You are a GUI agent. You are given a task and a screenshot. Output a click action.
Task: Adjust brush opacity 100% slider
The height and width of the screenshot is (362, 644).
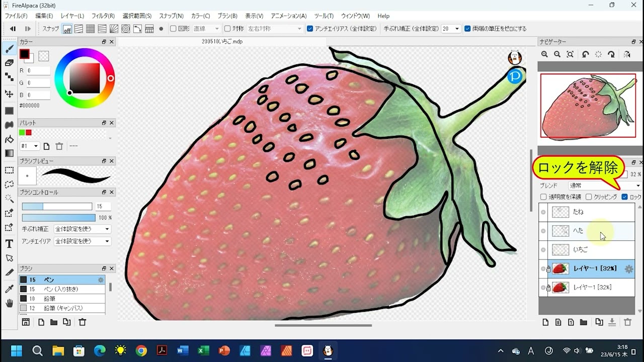[58, 218]
